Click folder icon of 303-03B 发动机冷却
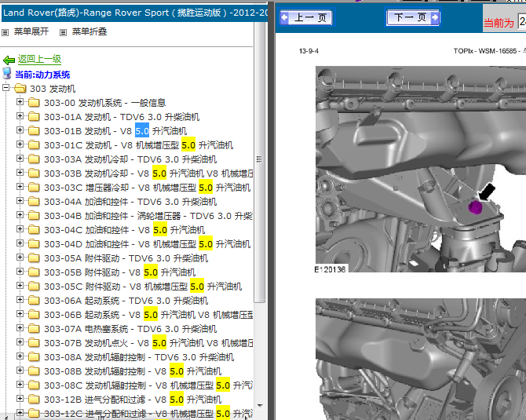 click(34, 173)
